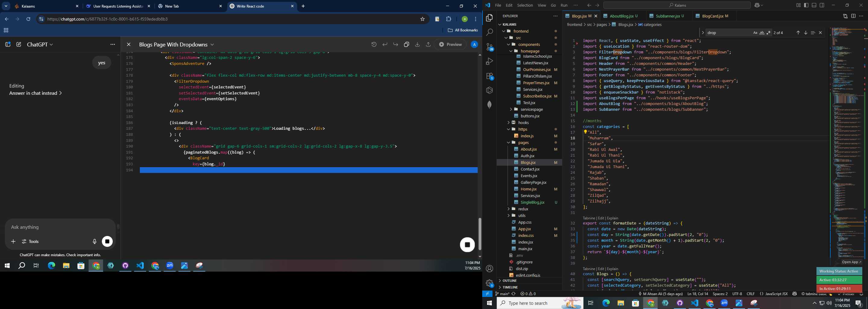The height and width of the screenshot is (309, 868).
Task: Toggle the bottom Panel in VS Code
Action: coord(814,5)
